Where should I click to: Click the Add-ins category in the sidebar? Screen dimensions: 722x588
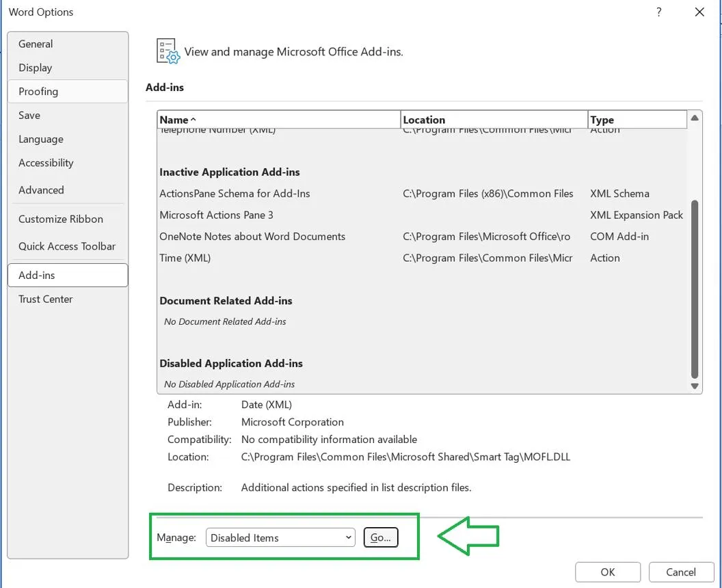click(x=68, y=275)
